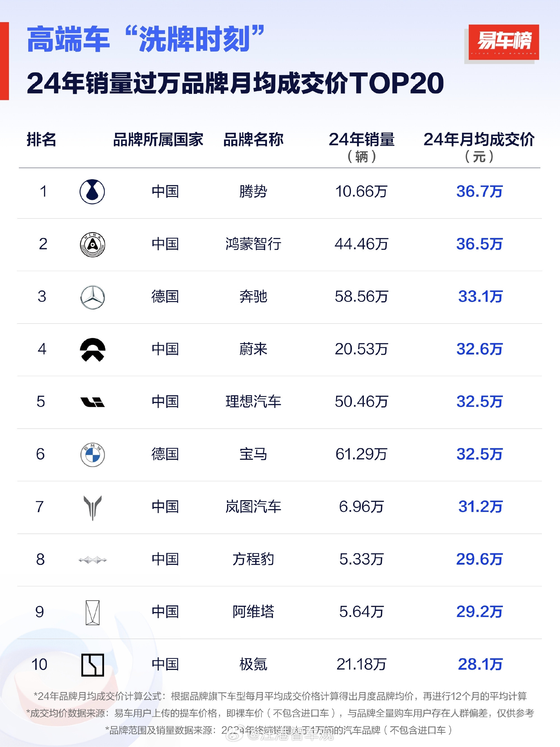Click the Li Auto logo

point(92,402)
